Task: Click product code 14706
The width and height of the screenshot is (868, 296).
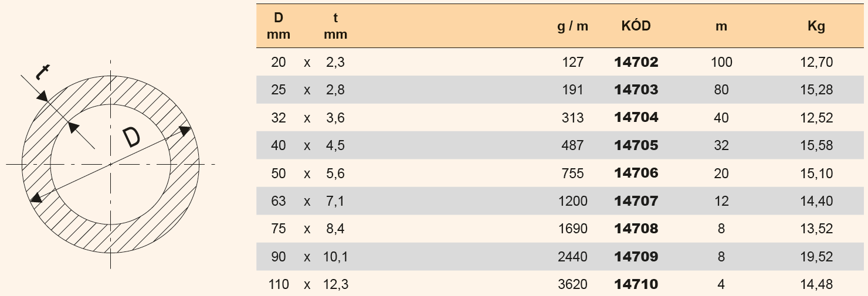Action: click(x=636, y=173)
